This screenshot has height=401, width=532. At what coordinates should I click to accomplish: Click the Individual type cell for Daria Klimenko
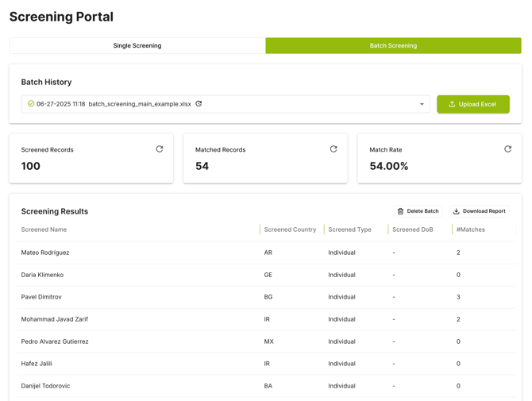(x=341, y=275)
